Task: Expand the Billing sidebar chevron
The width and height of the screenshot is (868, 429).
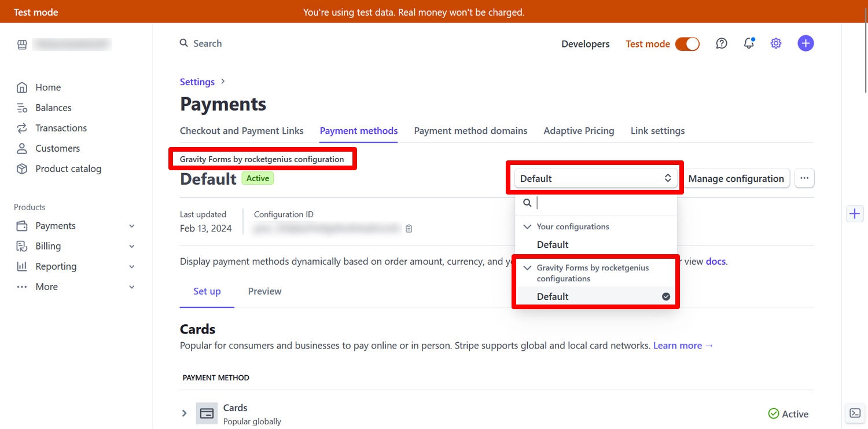Action: (x=132, y=246)
